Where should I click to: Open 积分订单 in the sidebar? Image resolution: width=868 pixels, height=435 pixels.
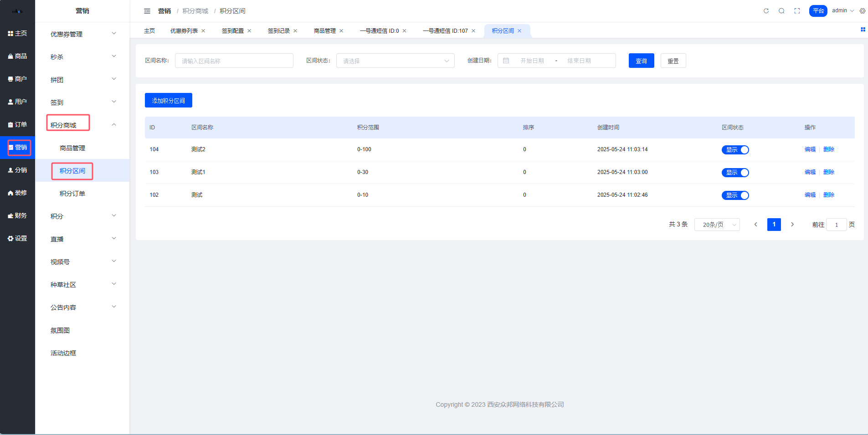(72, 194)
